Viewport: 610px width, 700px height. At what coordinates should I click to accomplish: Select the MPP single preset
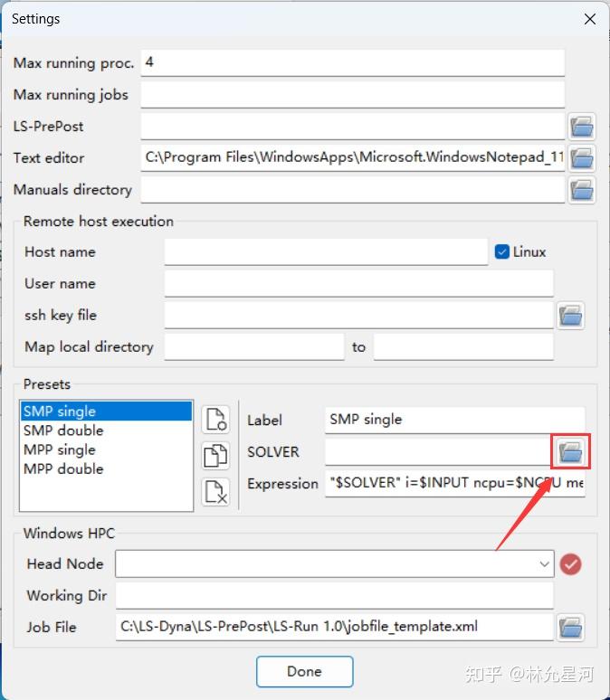[x=60, y=449]
